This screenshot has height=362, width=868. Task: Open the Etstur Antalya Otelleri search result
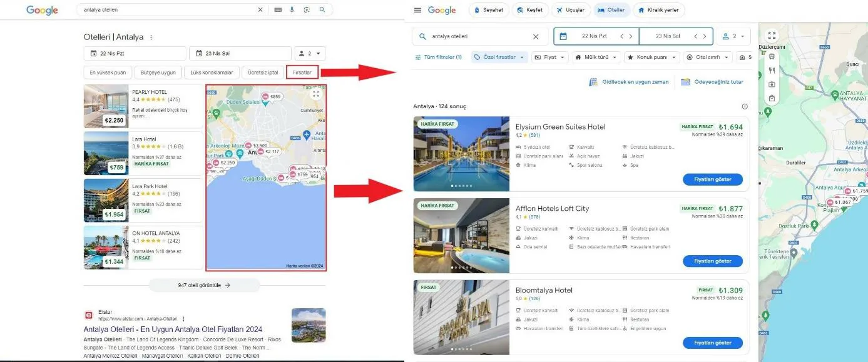pyautogui.click(x=173, y=329)
